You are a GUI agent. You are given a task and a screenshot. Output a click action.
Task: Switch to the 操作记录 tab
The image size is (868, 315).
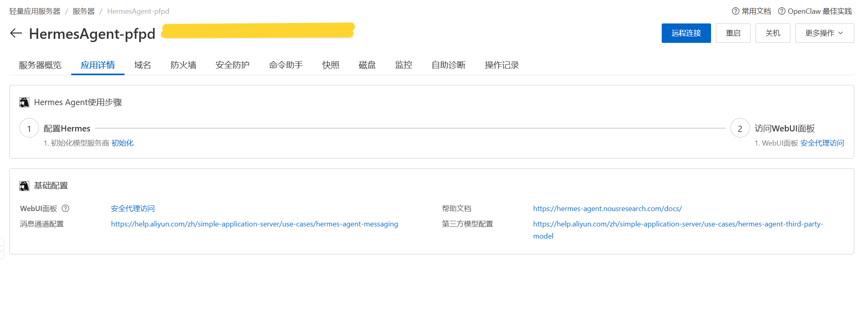[x=502, y=65]
